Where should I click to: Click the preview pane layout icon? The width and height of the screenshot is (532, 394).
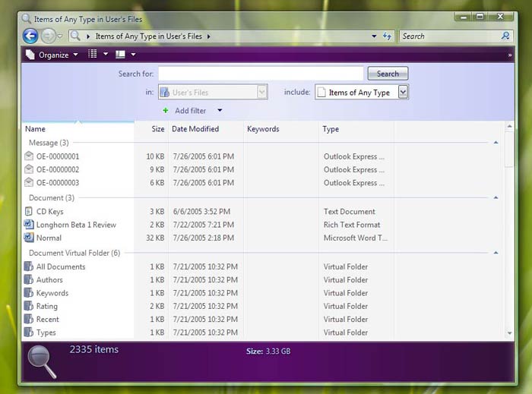[120, 55]
